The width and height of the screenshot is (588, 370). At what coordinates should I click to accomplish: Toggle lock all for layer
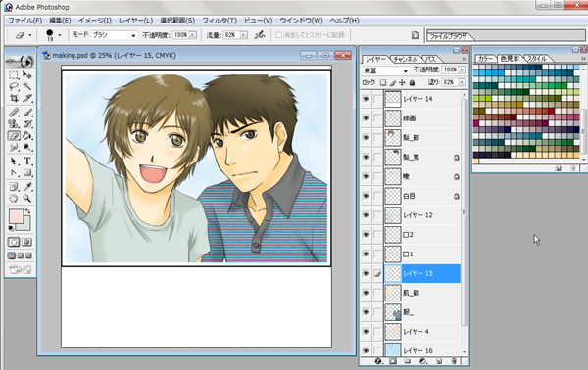pos(412,82)
